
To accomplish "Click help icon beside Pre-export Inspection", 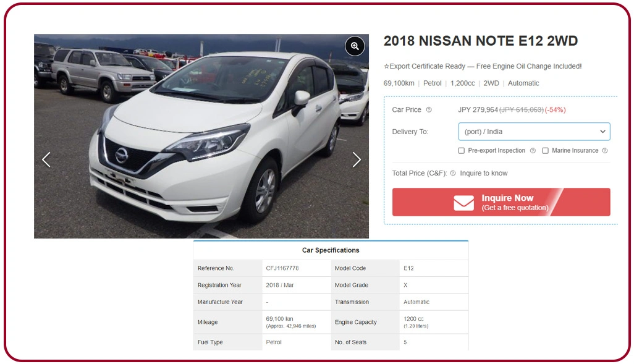I will [x=533, y=150].
